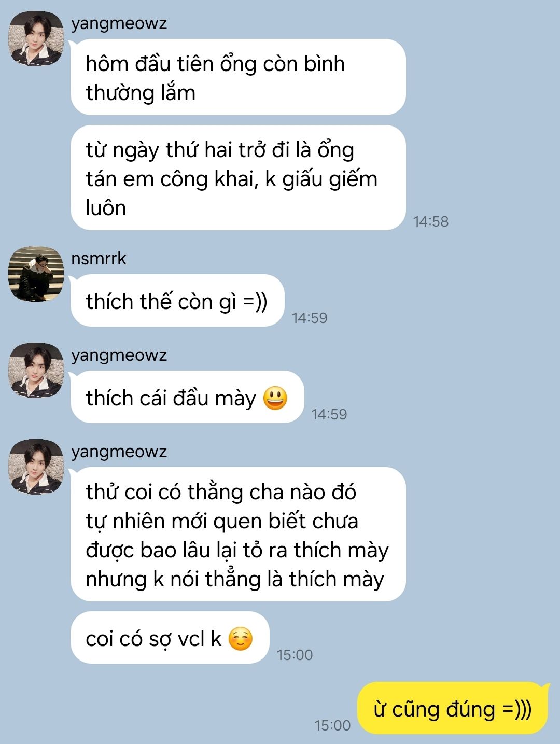Image resolution: width=560 pixels, height=744 pixels.
Task: Tap yangmeowz avatar beside the longest message
Action: point(36,467)
